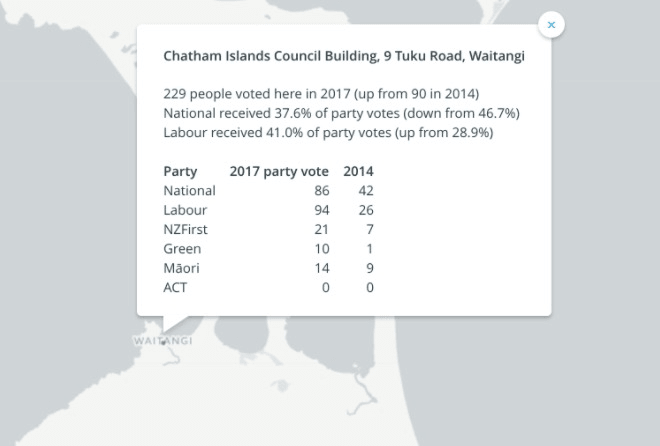
Task: Click National's 2014 vote count of 42
Action: tap(364, 191)
